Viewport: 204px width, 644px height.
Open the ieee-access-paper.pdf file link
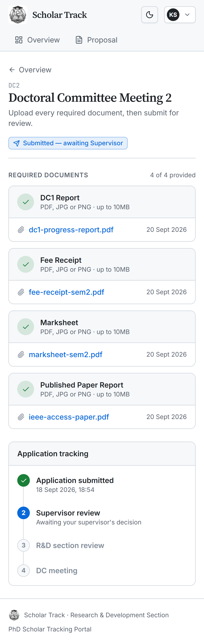point(69,417)
